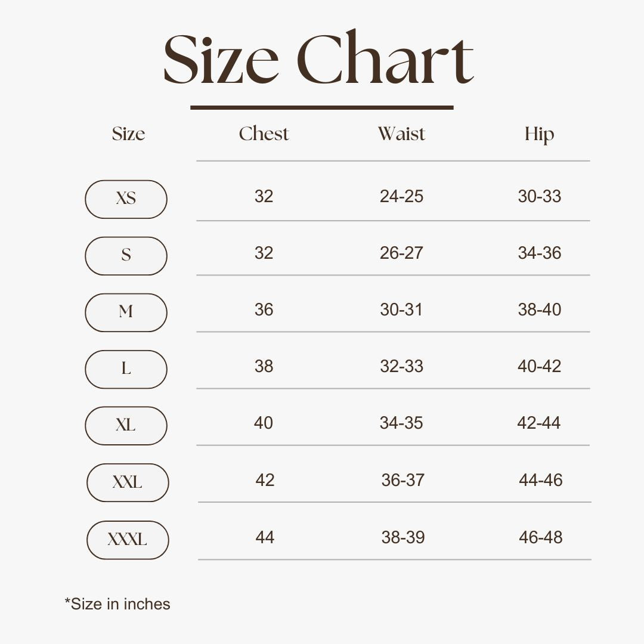Image resolution: width=644 pixels, height=644 pixels.
Task: Click the 32-33 waist value
Action: pyautogui.click(x=401, y=366)
